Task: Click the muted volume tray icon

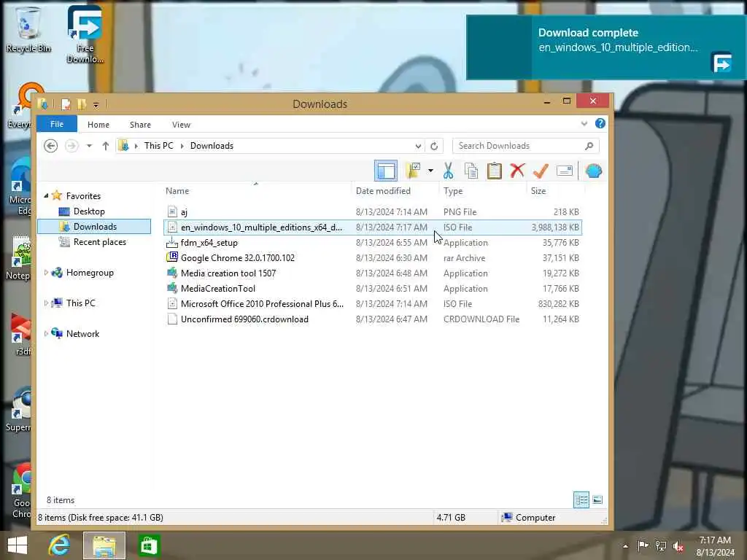Action: (x=678, y=546)
